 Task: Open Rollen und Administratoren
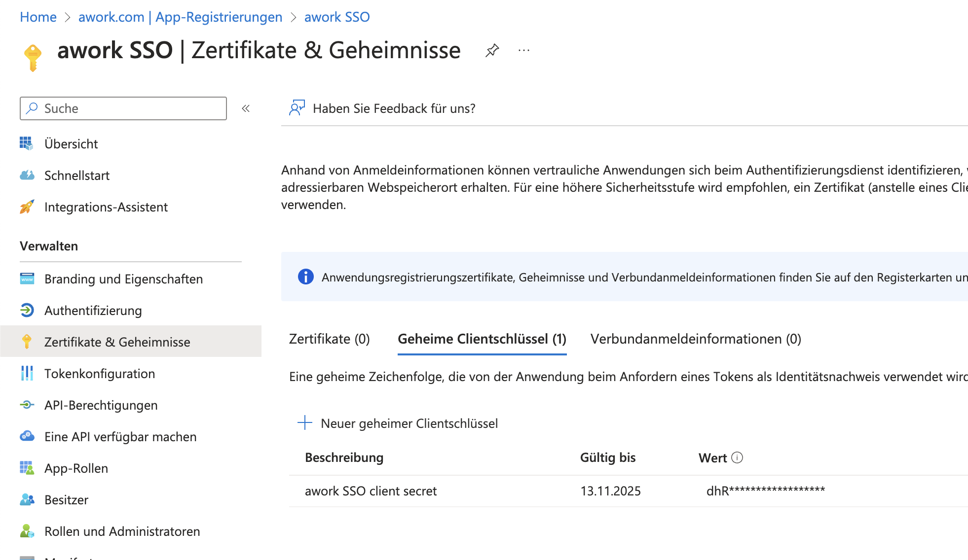pyautogui.click(x=122, y=531)
